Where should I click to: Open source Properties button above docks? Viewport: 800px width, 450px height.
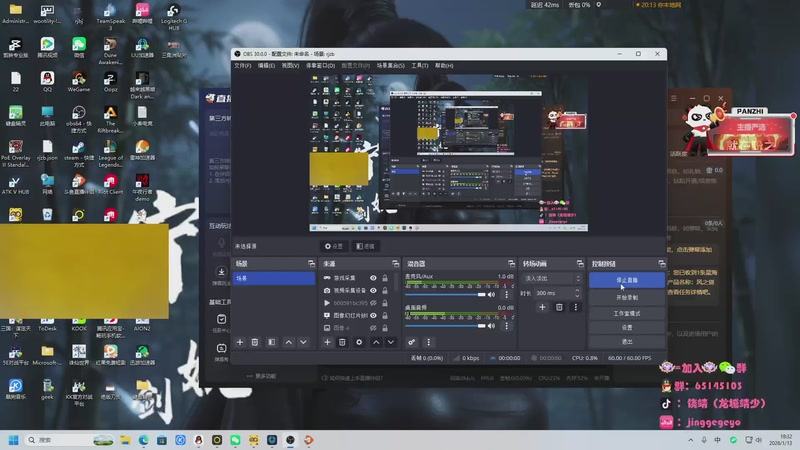[x=334, y=246]
